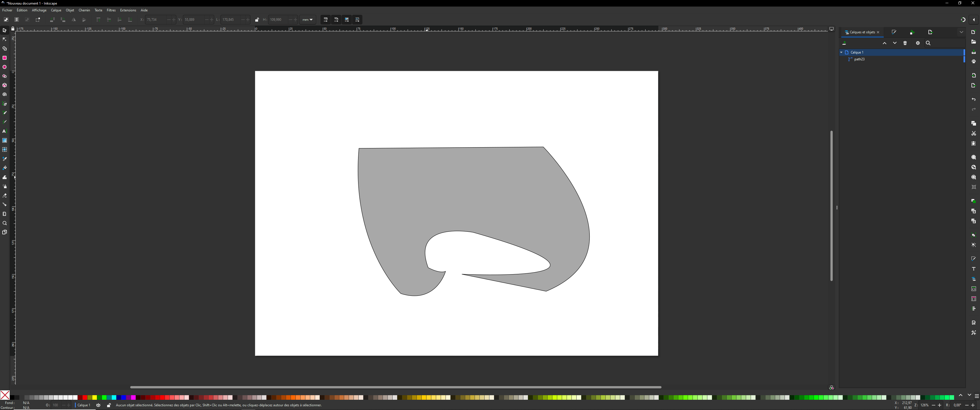Select the Paint Bucket tool

pyautogui.click(x=5, y=168)
